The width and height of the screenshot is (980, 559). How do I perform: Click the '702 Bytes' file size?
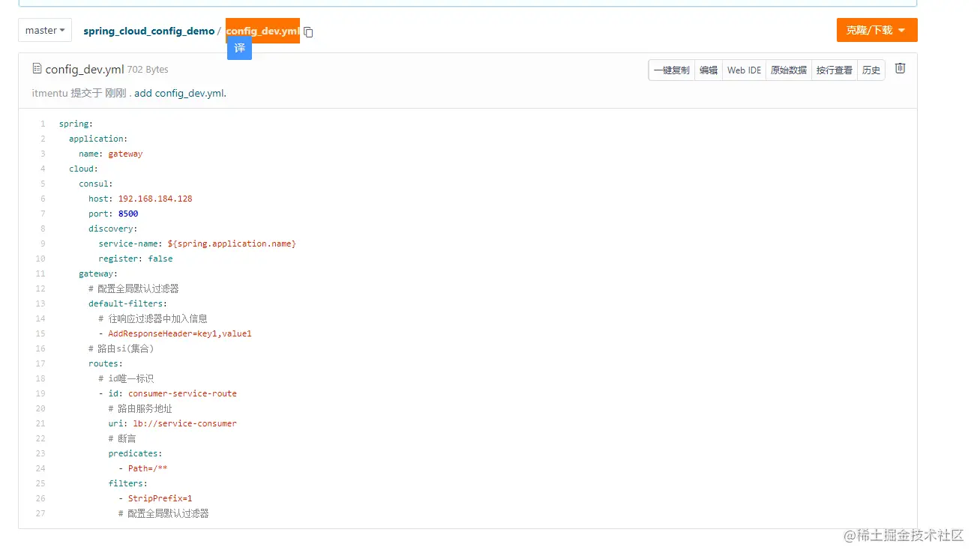click(148, 70)
